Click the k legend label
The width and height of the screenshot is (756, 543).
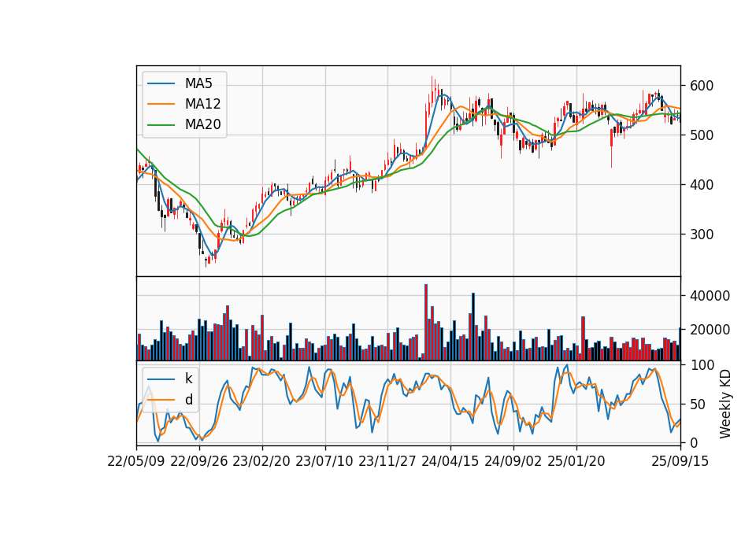coord(188,379)
